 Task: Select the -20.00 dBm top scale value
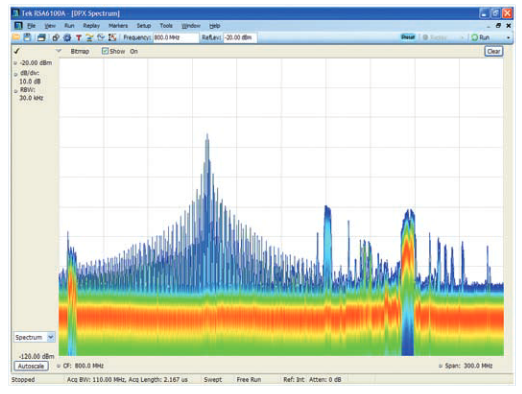(36, 63)
